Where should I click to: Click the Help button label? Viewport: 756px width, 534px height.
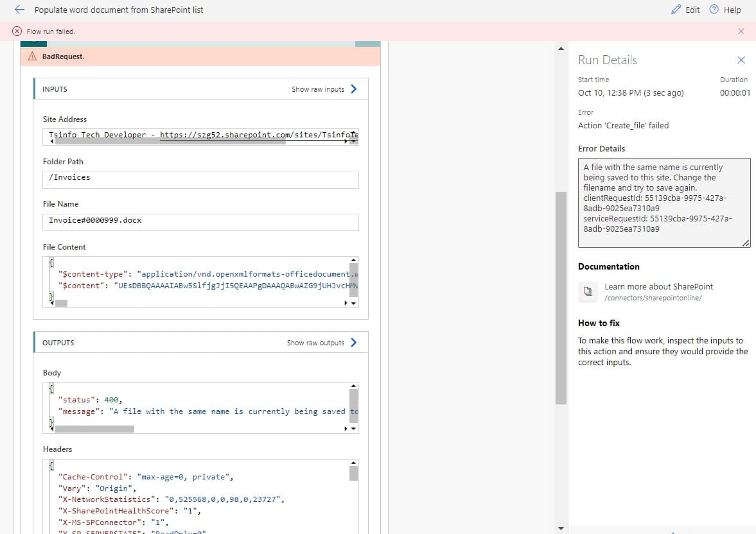pyautogui.click(x=732, y=10)
